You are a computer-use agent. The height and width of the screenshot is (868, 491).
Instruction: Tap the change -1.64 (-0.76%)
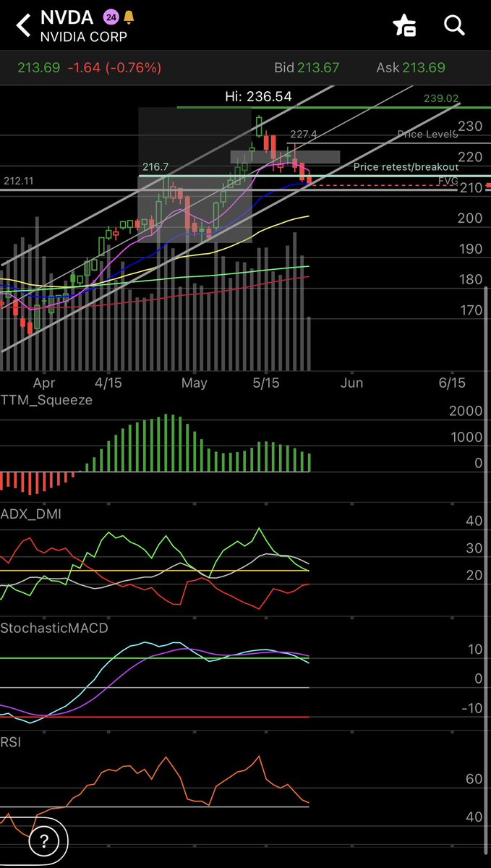[x=114, y=68]
